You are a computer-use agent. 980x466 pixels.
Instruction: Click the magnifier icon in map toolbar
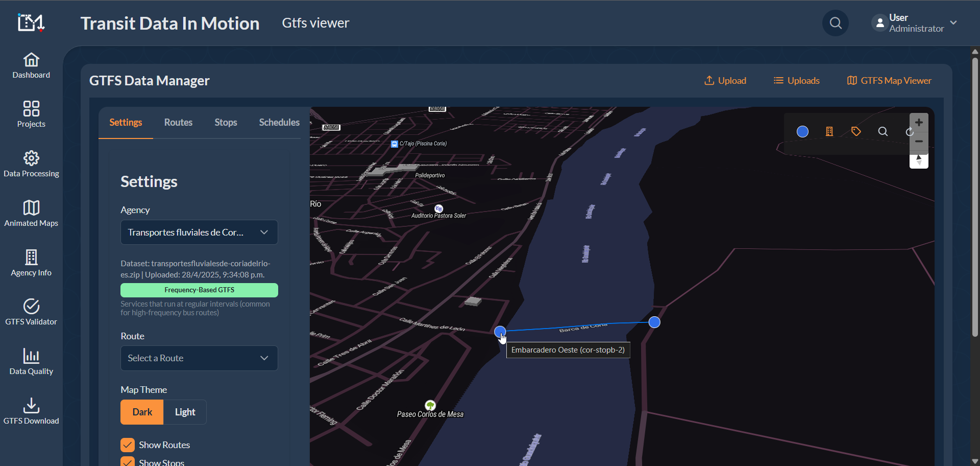point(883,132)
